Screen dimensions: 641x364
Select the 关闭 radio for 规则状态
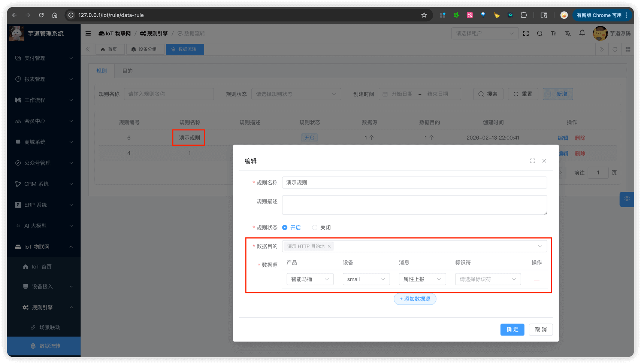tap(315, 227)
